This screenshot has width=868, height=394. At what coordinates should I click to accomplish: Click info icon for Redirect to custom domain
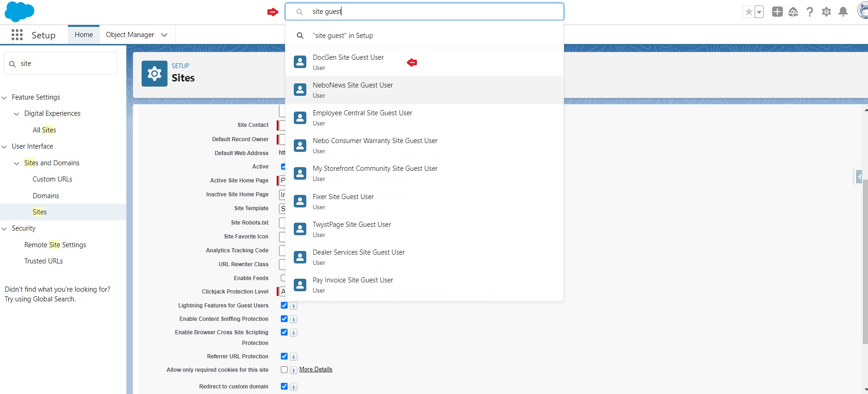point(294,387)
